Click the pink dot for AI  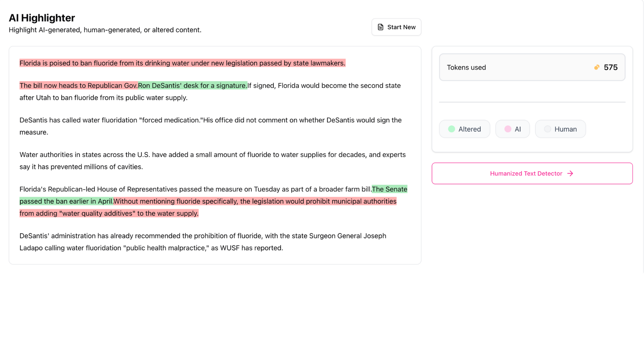[508, 129]
